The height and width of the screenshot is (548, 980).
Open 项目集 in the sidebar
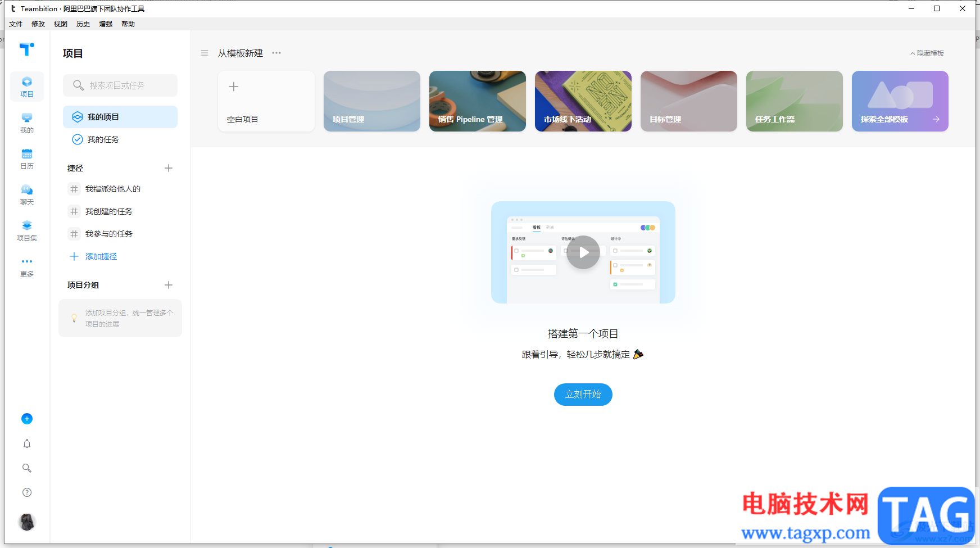pyautogui.click(x=27, y=231)
